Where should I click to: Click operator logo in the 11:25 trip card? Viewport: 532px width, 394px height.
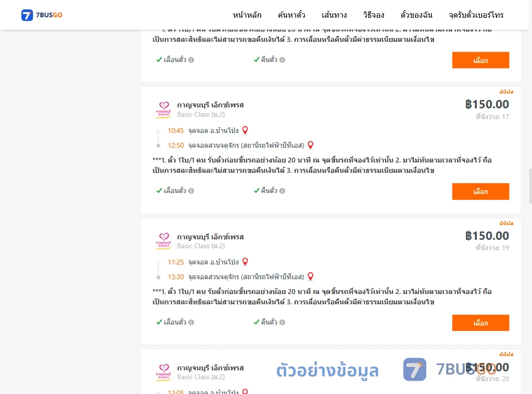164,241
